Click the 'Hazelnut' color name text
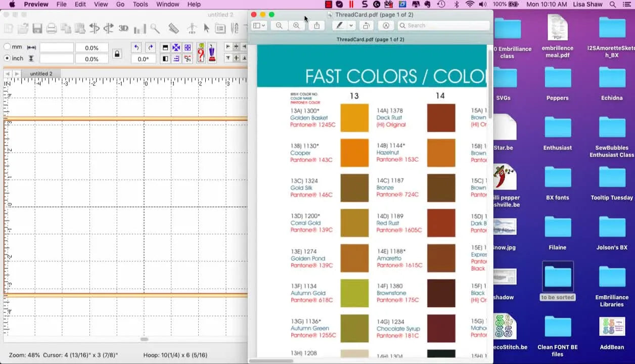This screenshot has height=364, width=635. [388, 153]
